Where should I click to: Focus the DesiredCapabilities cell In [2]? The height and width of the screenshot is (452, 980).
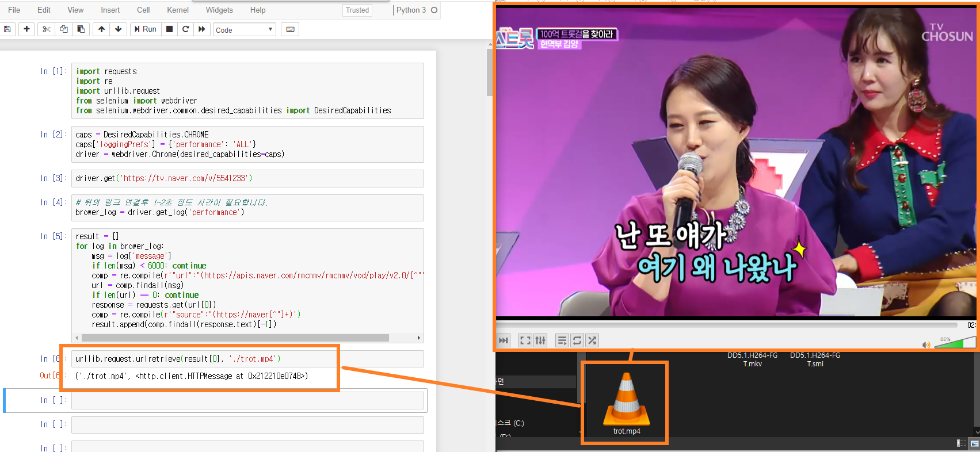[x=247, y=144]
